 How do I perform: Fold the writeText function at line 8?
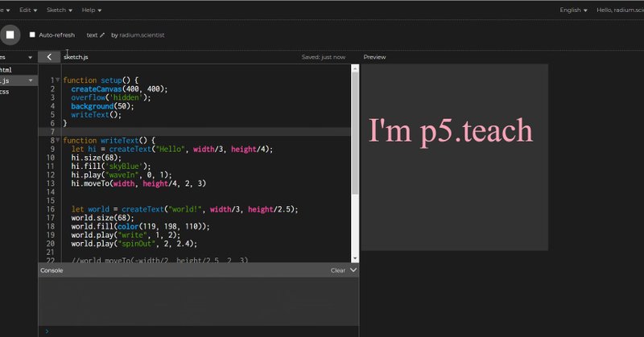coord(57,141)
